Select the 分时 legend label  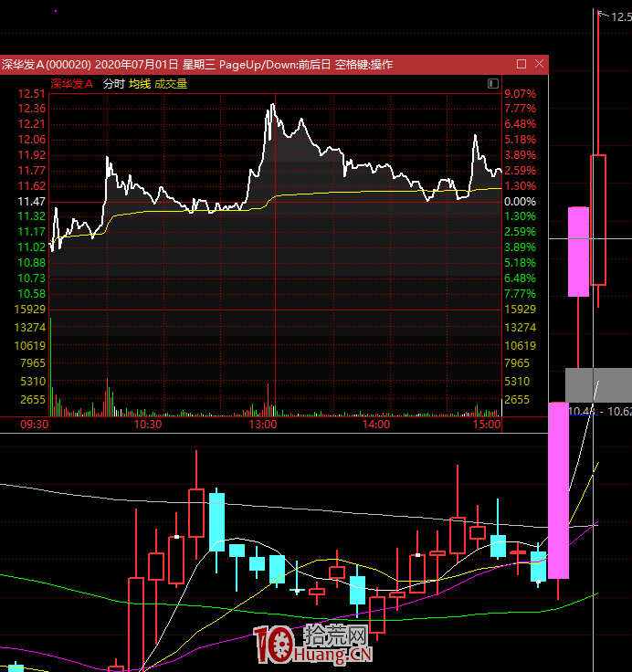[x=113, y=84]
